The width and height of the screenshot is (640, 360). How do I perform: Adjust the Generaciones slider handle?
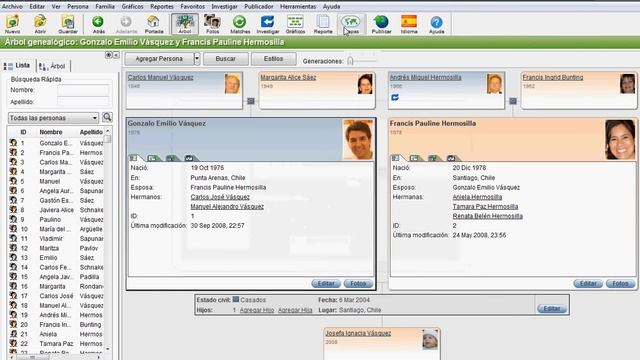pyautogui.click(x=350, y=61)
